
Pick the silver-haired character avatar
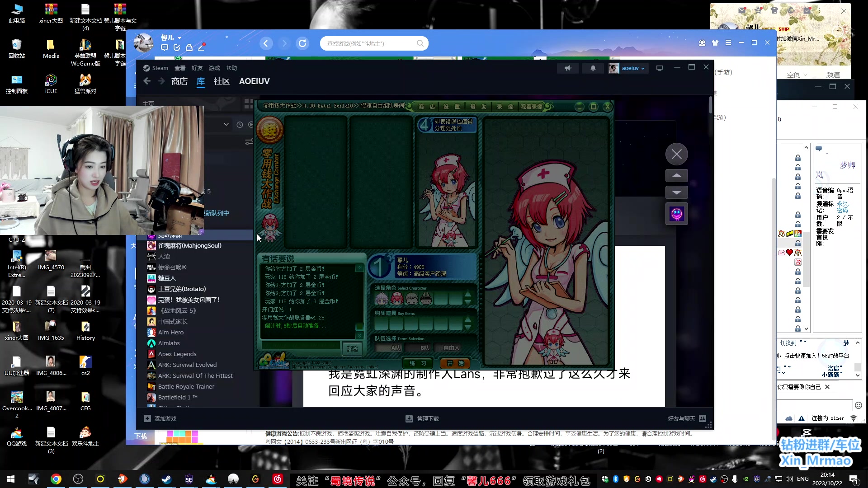click(x=382, y=298)
